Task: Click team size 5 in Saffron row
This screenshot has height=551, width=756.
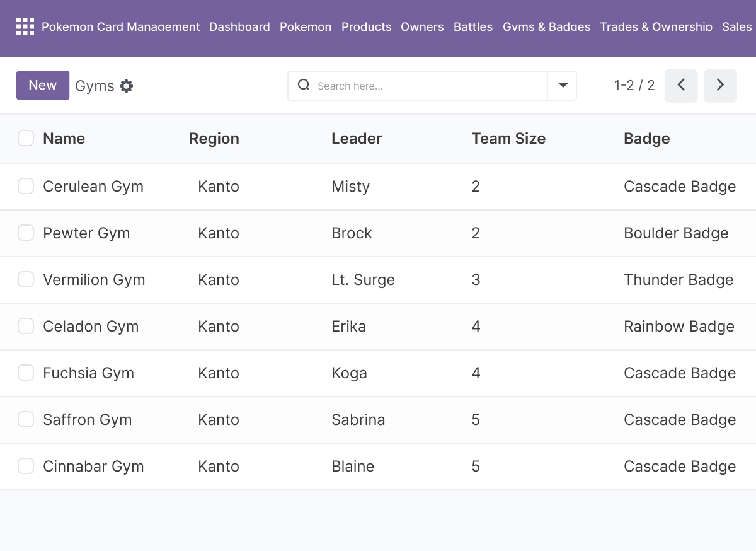Action: tap(476, 420)
